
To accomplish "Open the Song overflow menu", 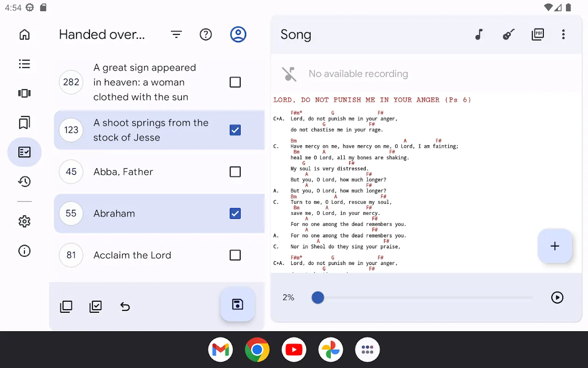I will pos(563,34).
